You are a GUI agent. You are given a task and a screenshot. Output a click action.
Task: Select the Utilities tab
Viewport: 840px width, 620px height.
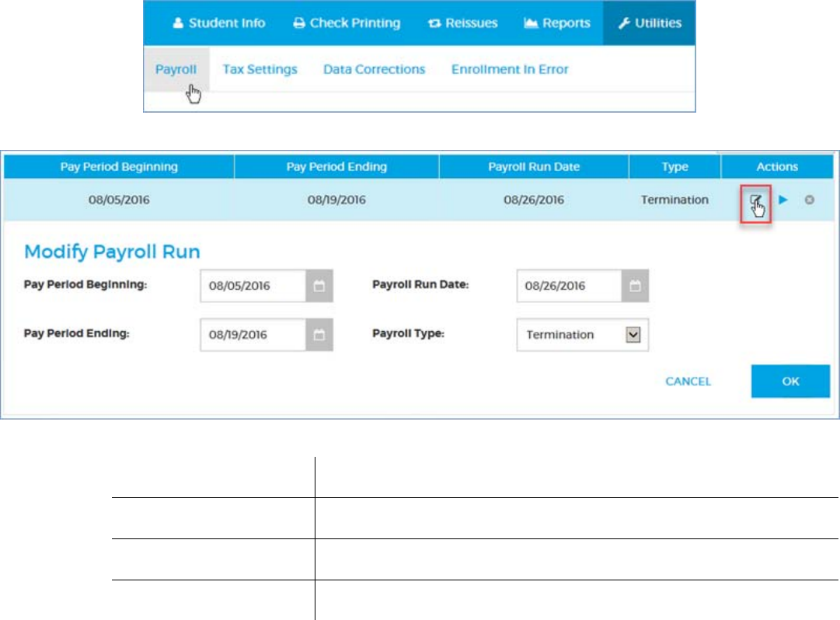650,23
